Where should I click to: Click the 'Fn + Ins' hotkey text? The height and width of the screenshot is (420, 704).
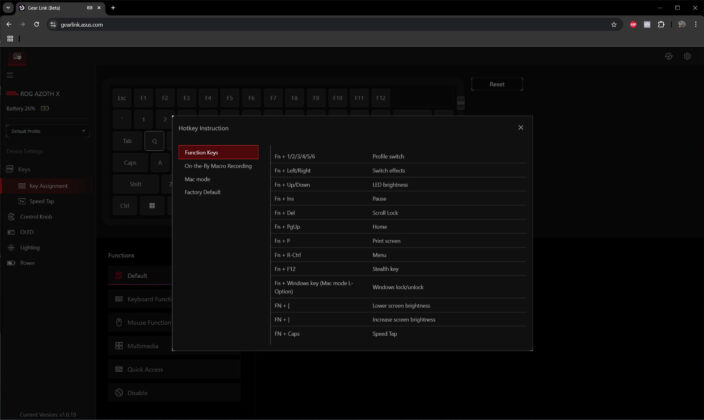point(284,199)
